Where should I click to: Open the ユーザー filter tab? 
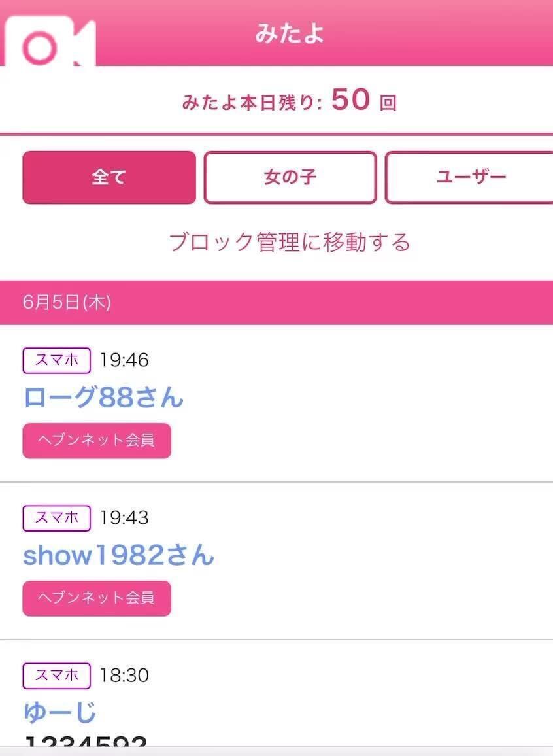pyautogui.click(x=469, y=177)
